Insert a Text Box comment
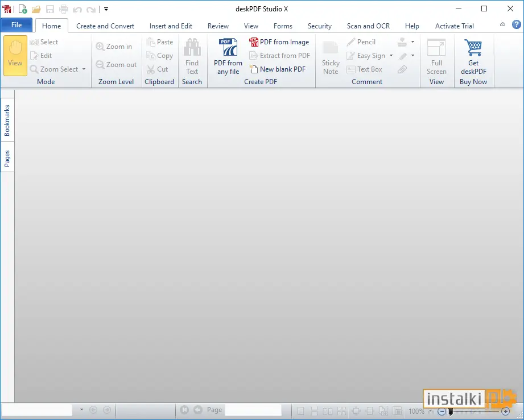Image resolution: width=524 pixels, height=420 pixels. pyautogui.click(x=364, y=69)
